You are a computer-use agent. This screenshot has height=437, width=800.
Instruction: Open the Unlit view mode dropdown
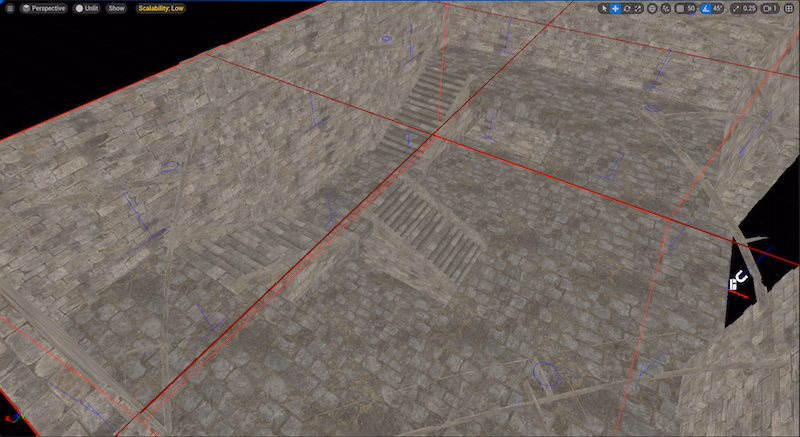click(x=87, y=8)
